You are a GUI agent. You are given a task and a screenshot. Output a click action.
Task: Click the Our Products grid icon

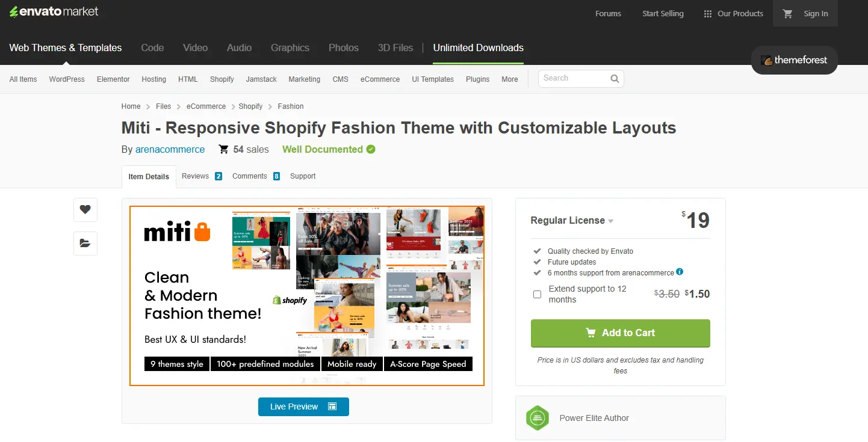708,13
